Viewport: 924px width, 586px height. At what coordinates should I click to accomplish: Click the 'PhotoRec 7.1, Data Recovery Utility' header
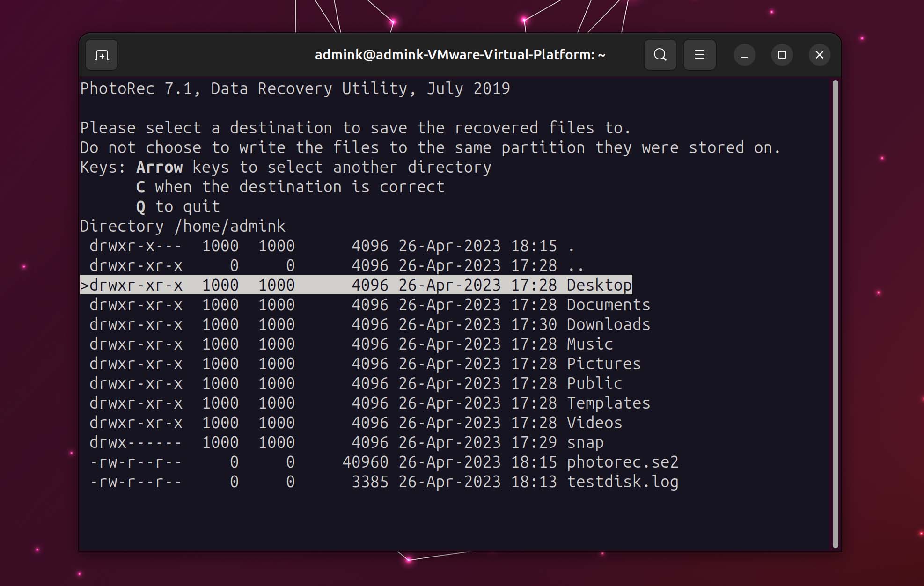[x=295, y=88]
